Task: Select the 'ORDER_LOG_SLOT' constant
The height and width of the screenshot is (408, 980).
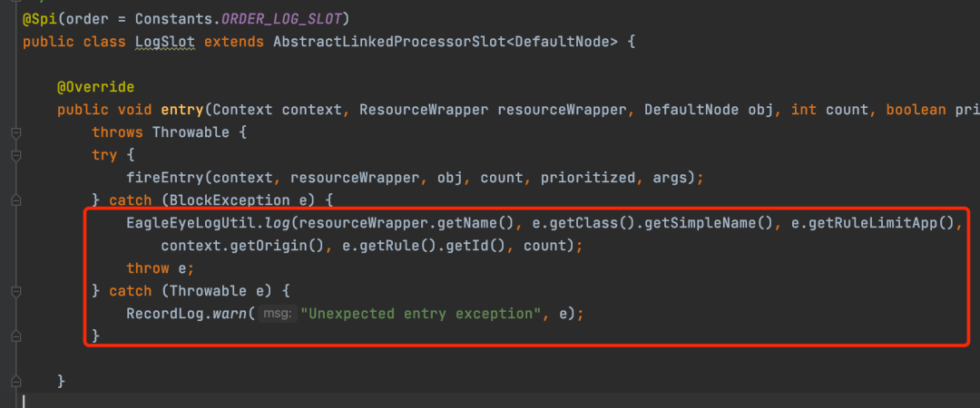Action: click(x=282, y=19)
